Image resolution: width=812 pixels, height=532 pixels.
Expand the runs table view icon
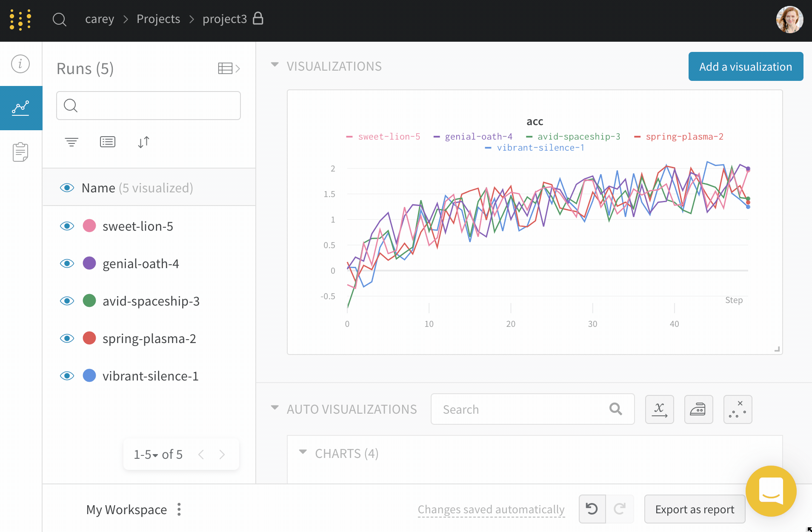point(229,69)
